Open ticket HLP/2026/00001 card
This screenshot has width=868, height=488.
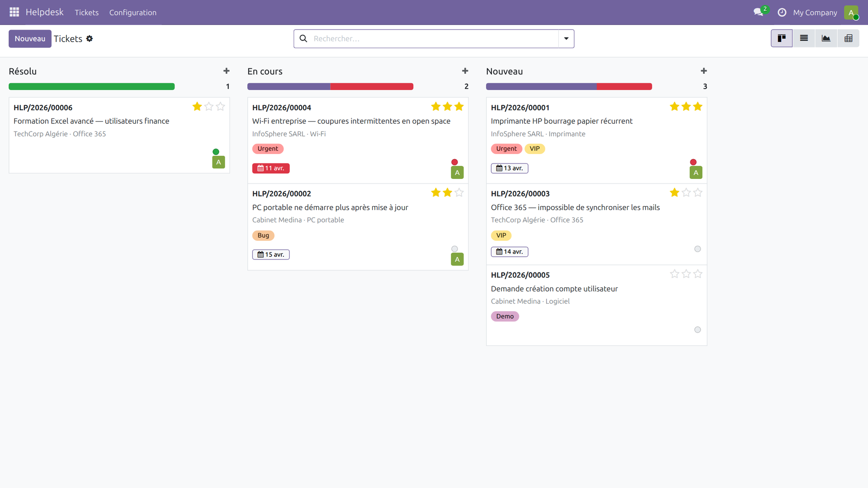562,121
